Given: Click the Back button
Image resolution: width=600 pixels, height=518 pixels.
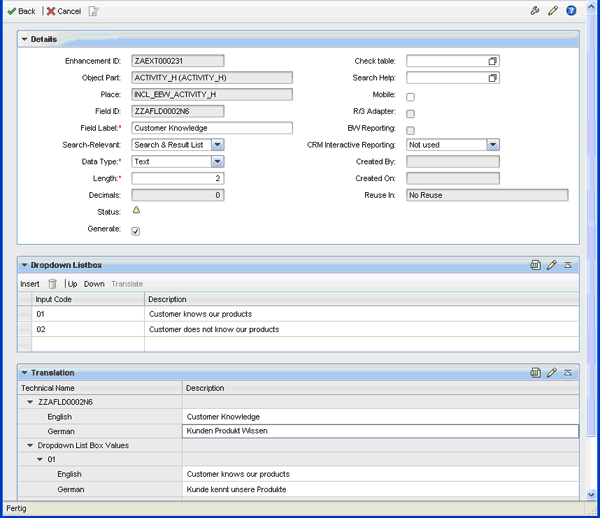Looking at the screenshot, I should coord(21,11).
